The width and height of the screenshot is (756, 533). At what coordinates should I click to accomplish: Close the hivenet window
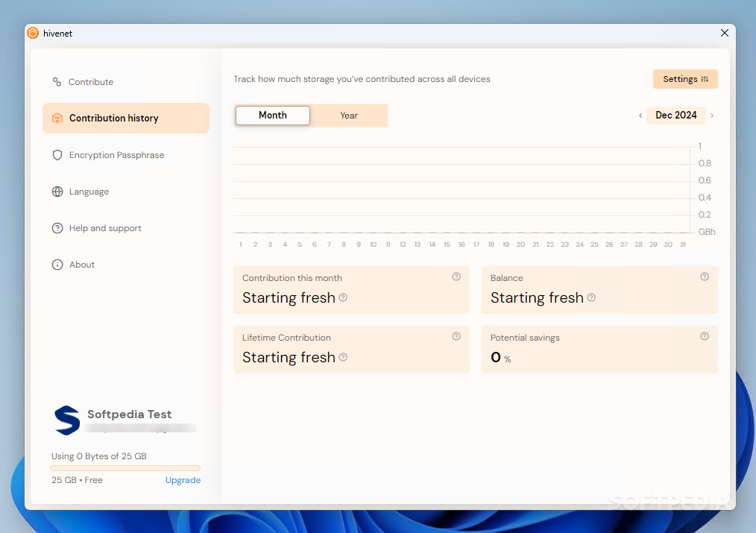pyautogui.click(x=724, y=33)
